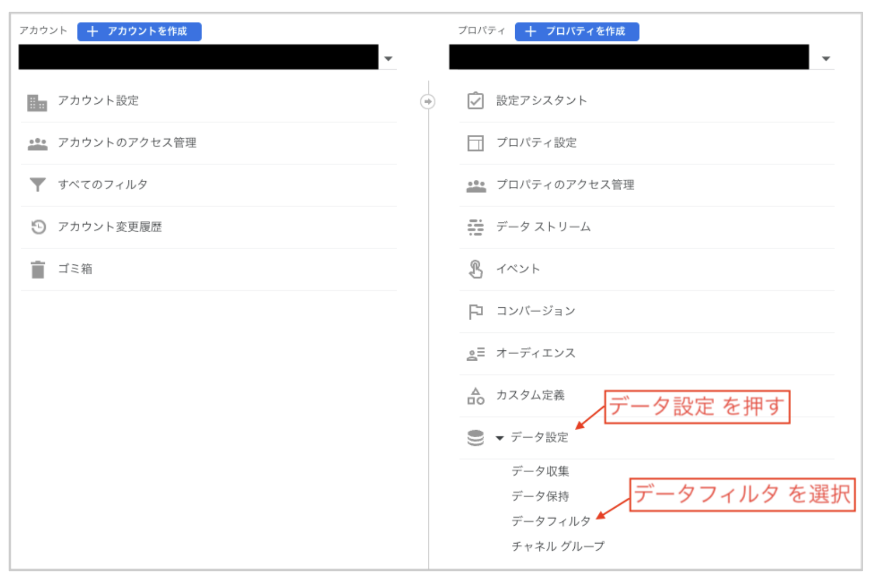Image resolution: width=872 pixels, height=588 pixels.
Task: Click the checklist icon beside 設定アシスタント
Action: point(475,101)
